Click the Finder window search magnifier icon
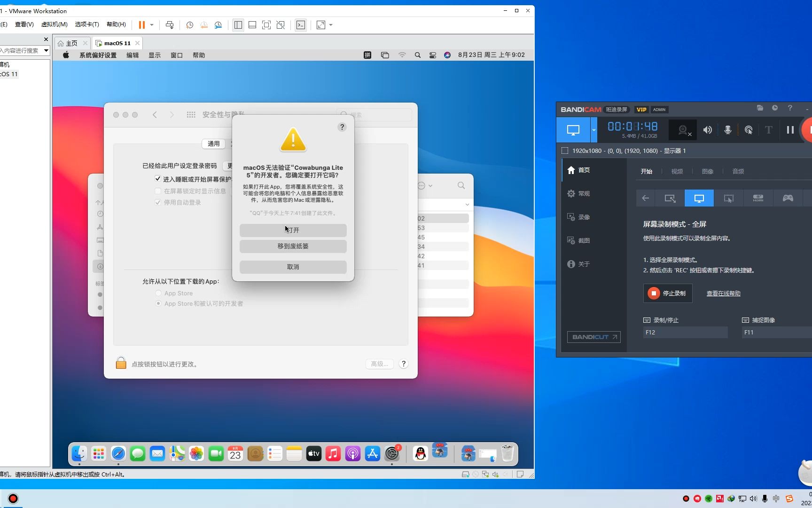 [461, 185]
